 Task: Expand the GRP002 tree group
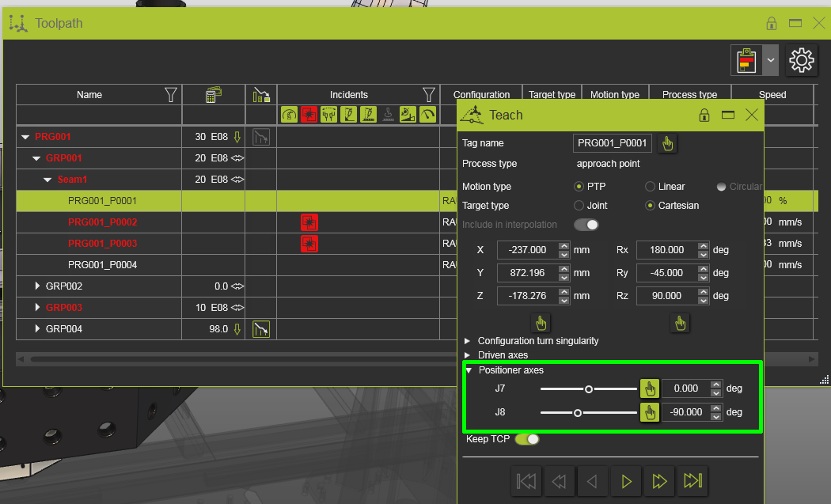tap(37, 286)
